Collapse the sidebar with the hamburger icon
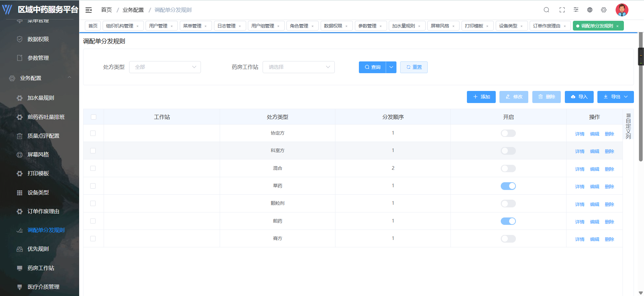644x296 pixels. pyautogui.click(x=89, y=10)
